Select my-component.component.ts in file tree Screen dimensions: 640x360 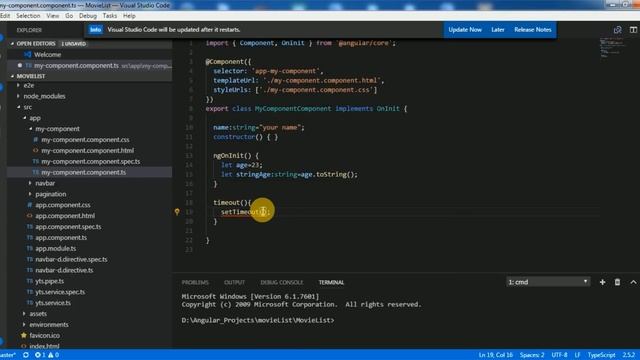click(x=83, y=172)
